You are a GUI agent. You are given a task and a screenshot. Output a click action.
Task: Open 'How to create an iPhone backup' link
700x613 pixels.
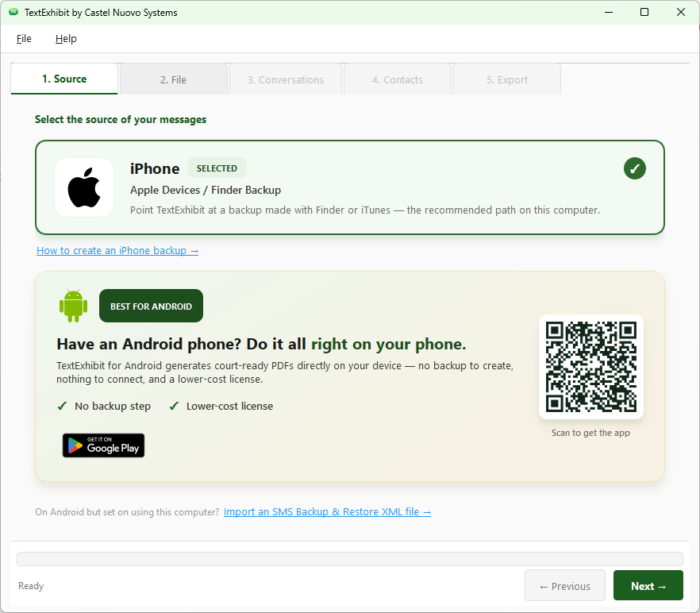[117, 251]
